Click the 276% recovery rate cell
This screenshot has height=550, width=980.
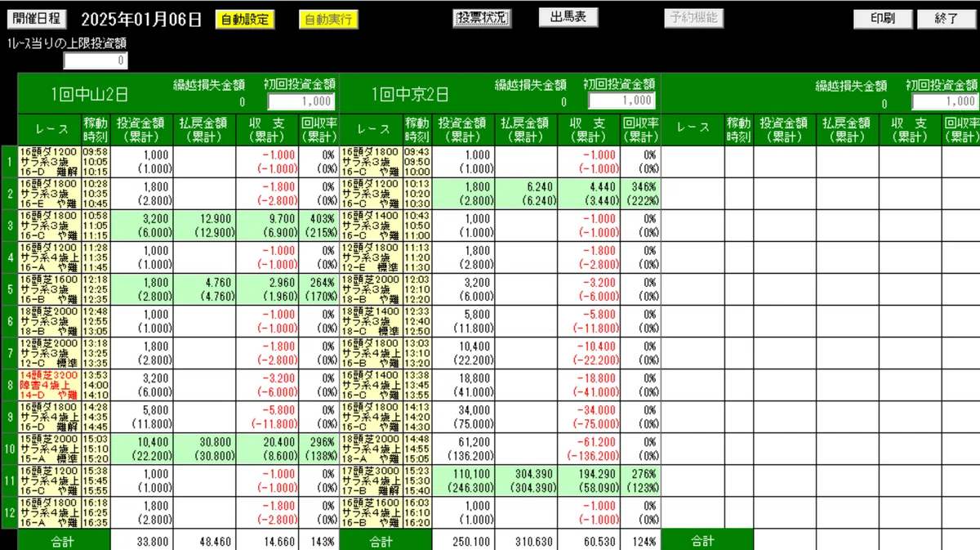click(x=640, y=481)
